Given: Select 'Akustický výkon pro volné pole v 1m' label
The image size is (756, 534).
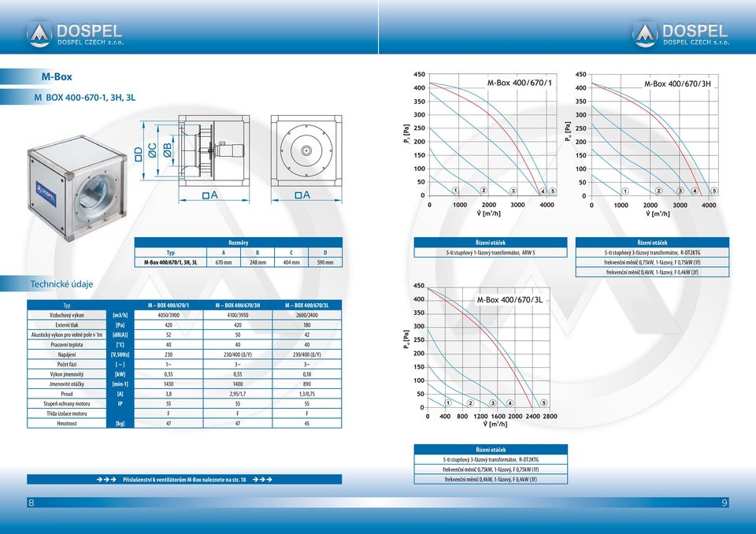Looking at the screenshot, I should point(66,335).
